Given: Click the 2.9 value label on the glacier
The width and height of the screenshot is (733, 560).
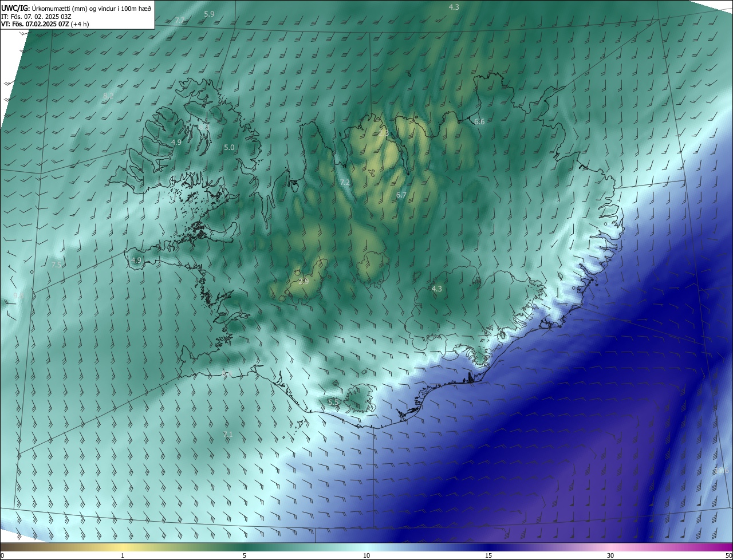Looking at the screenshot, I should pos(304,282).
